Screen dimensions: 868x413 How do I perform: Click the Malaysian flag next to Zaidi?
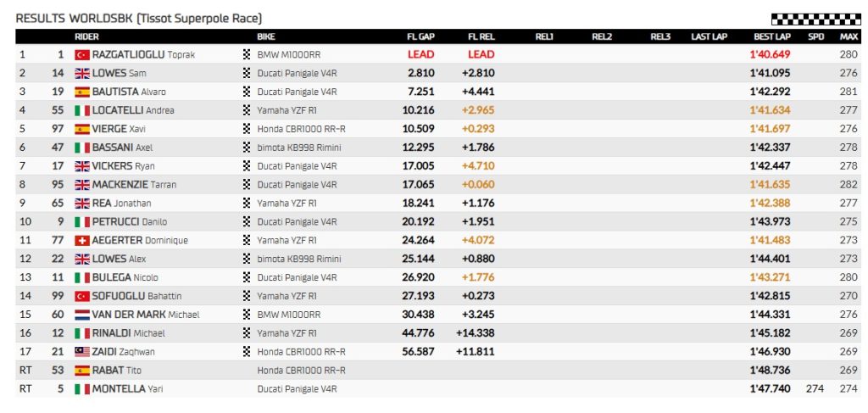click(x=82, y=352)
